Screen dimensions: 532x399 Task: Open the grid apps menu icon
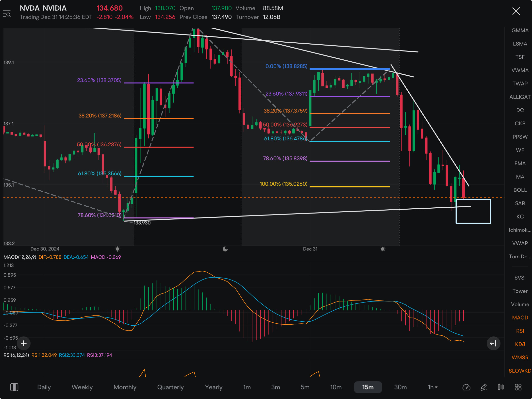click(518, 387)
